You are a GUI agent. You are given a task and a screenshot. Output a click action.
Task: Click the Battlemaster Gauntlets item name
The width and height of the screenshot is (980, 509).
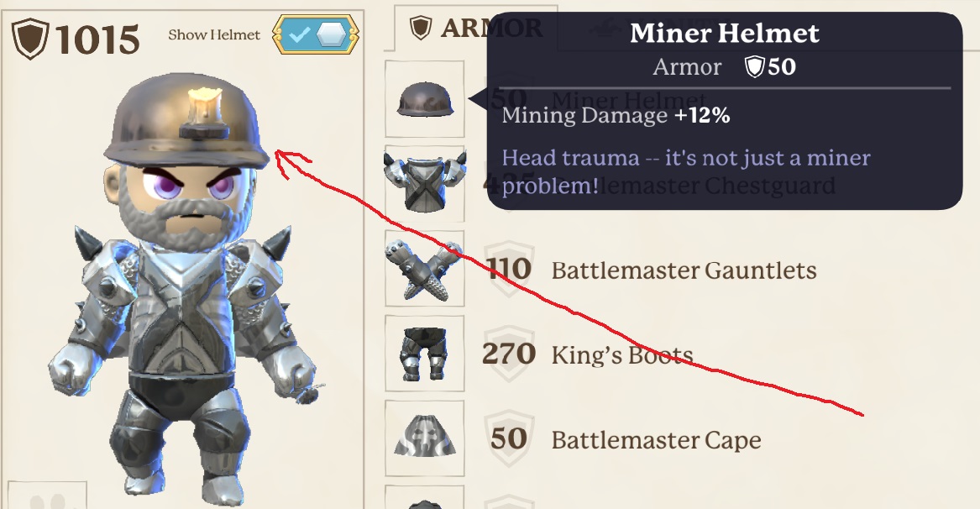click(x=684, y=270)
